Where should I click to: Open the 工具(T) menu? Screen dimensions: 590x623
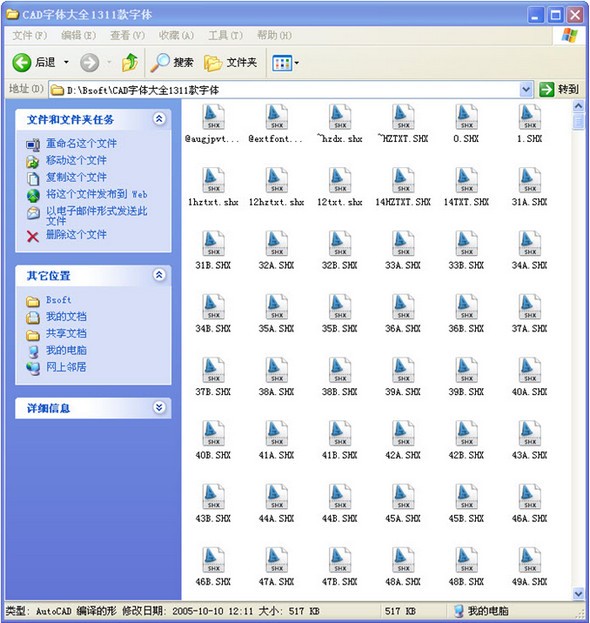point(225,35)
